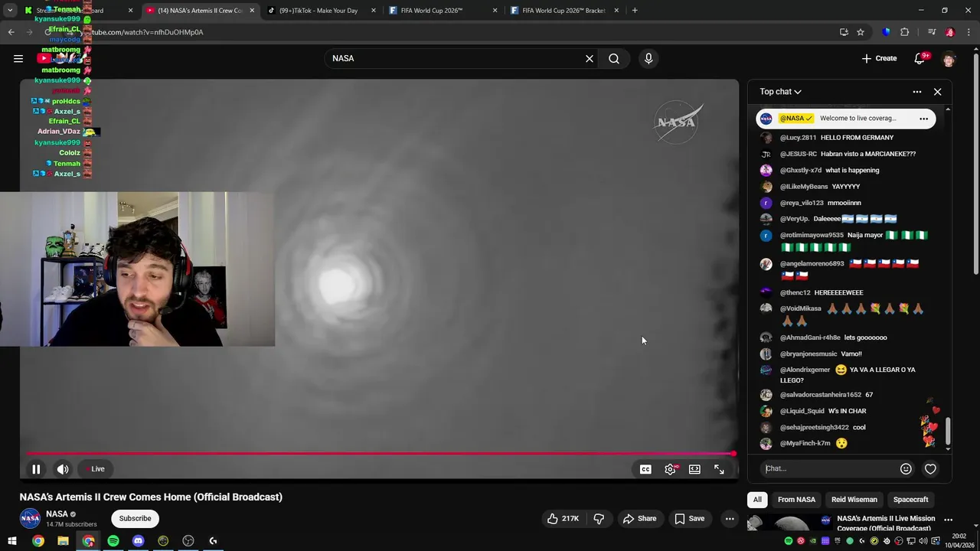Clear the NASA search text
The width and height of the screenshot is (980, 551).
tap(590, 58)
